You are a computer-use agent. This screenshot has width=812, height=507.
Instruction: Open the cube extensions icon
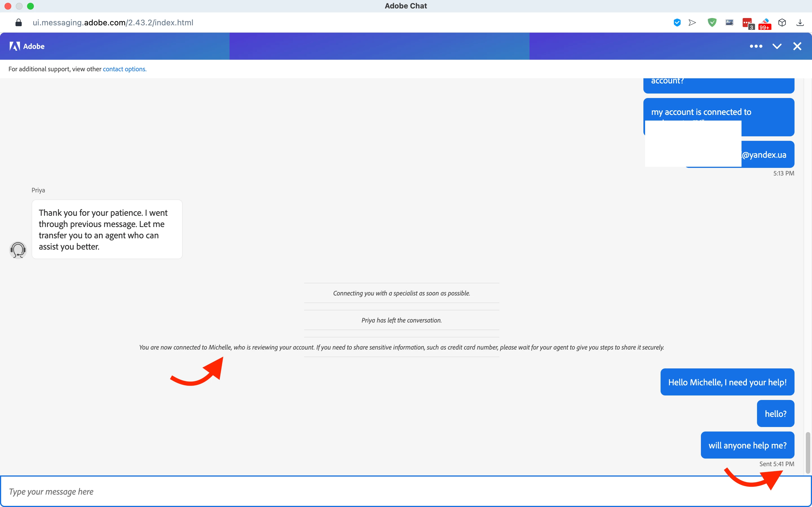click(x=782, y=23)
